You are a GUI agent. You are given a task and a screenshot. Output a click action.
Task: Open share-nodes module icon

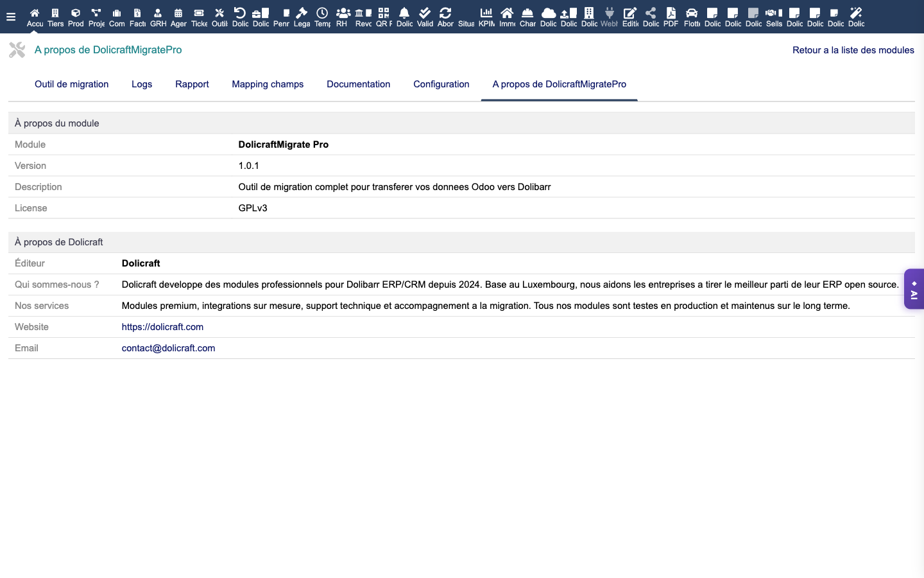point(651,13)
